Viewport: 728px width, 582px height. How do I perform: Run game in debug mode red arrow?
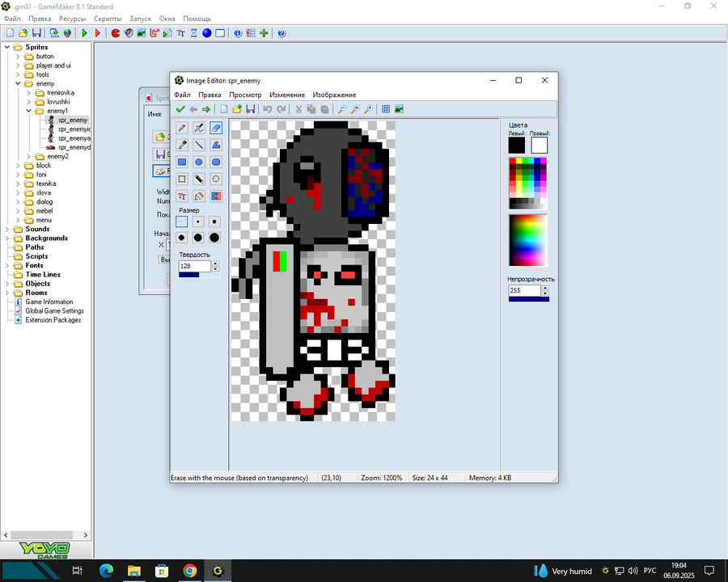(x=98, y=33)
